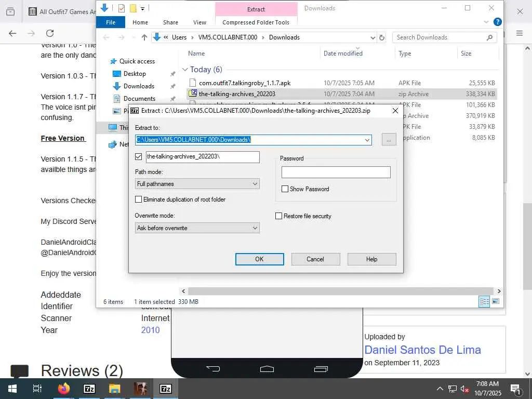Open the notification center icon
The width and height of the screenshot is (532, 399).
[515, 389]
